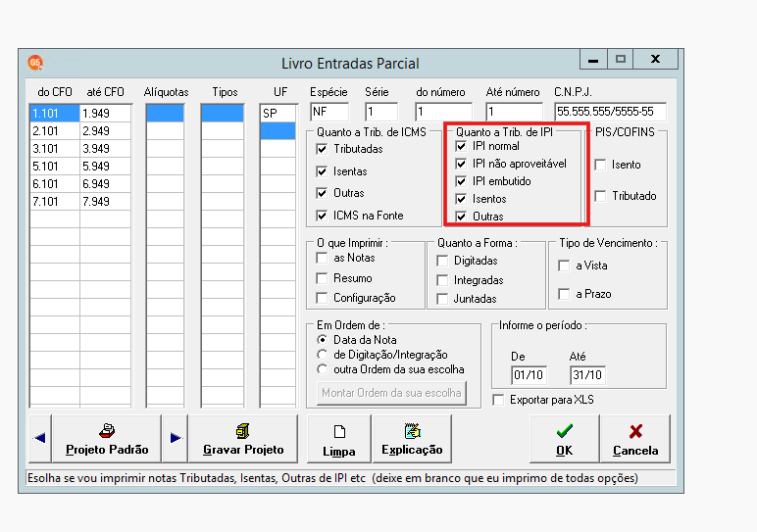Screen dimensions: 757x532
Task: Select de Digitação/Integração order option
Action: pos(322,355)
